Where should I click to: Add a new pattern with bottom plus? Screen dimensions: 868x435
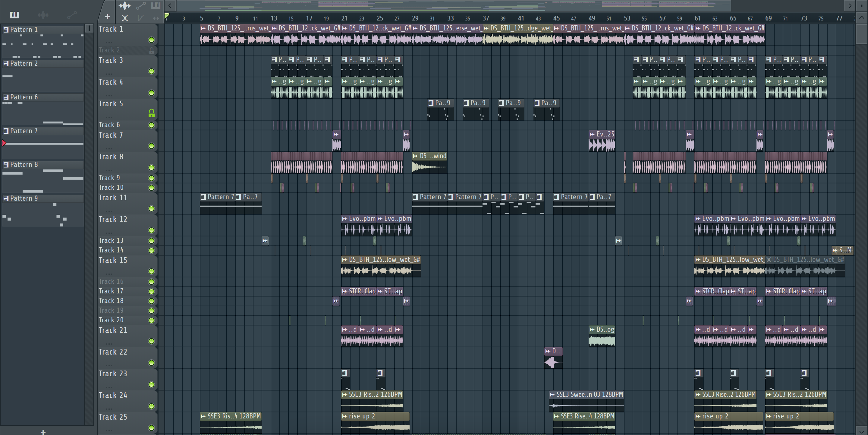43,432
